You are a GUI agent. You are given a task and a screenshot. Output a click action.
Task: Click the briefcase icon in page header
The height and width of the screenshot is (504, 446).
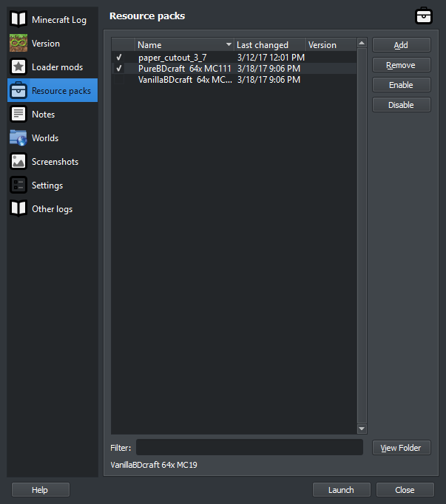[424, 16]
